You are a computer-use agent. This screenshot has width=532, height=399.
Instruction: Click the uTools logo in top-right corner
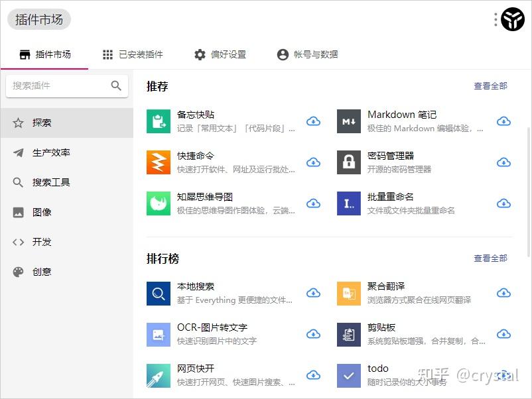point(511,19)
